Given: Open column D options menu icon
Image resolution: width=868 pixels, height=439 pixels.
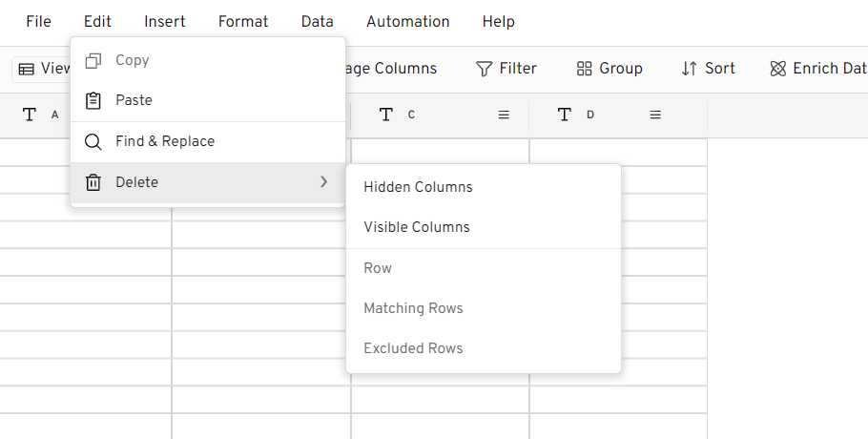Looking at the screenshot, I should pyautogui.click(x=655, y=115).
